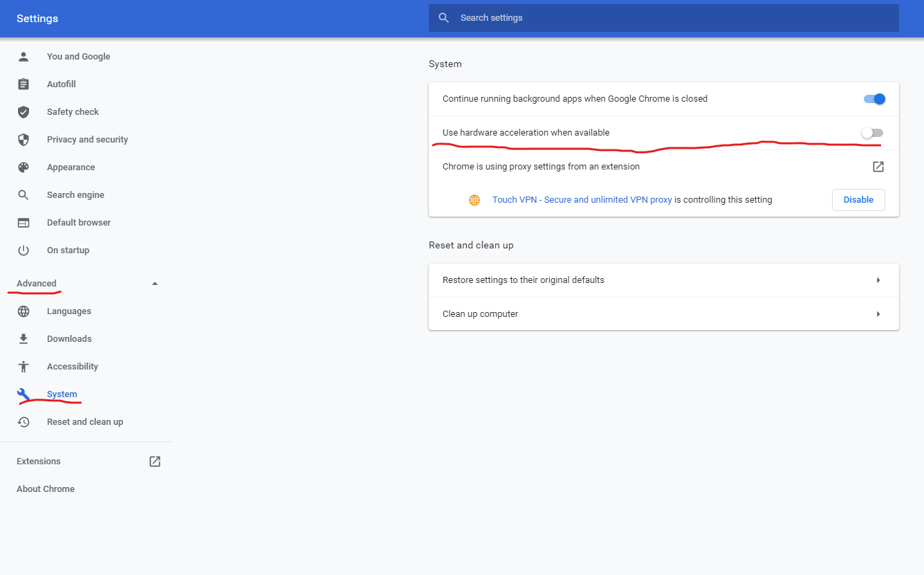Click the Accessibility figure icon
924x575 pixels.
click(24, 367)
